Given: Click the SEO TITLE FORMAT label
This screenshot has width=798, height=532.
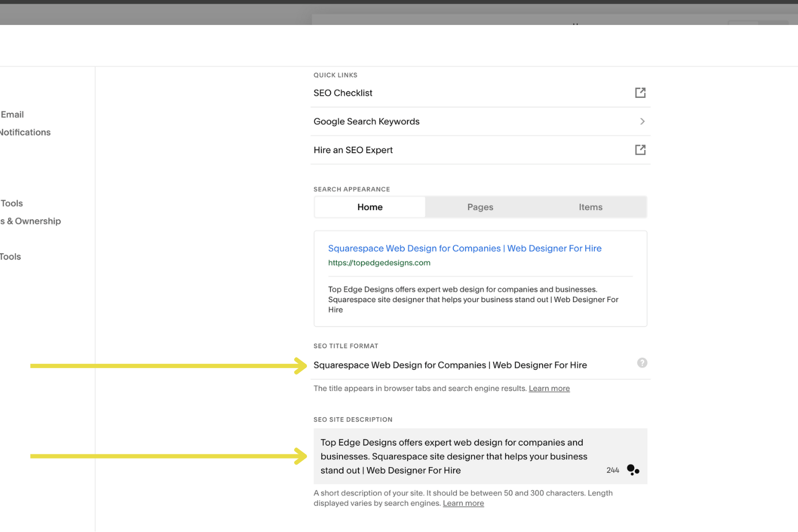Looking at the screenshot, I should [x=346, y=346].
